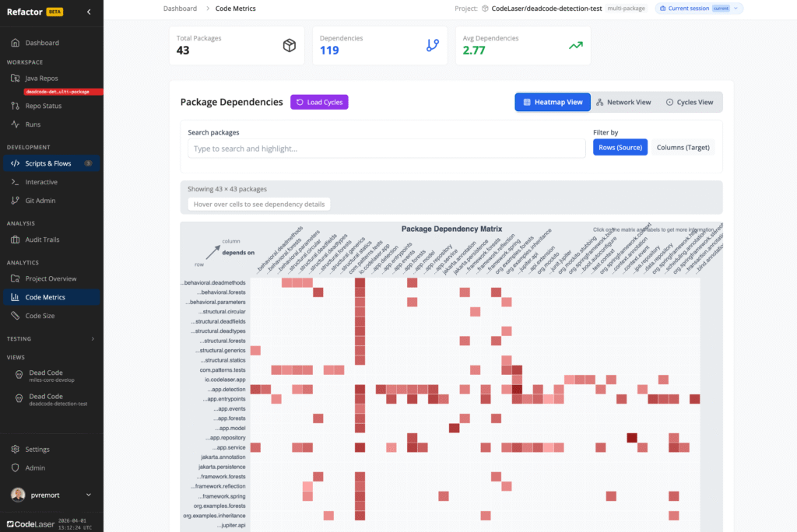Expand the Testing section chevron
Image resolution: width=797 pixels, height=532 pixels.
point(93,339)
